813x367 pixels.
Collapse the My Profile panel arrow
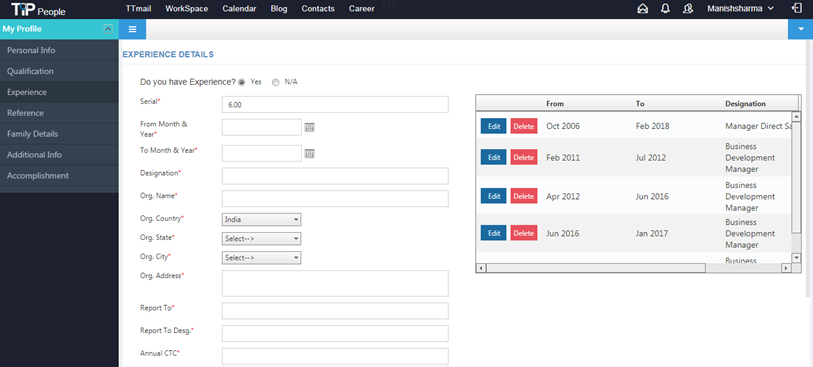click(x=108, y=29)
